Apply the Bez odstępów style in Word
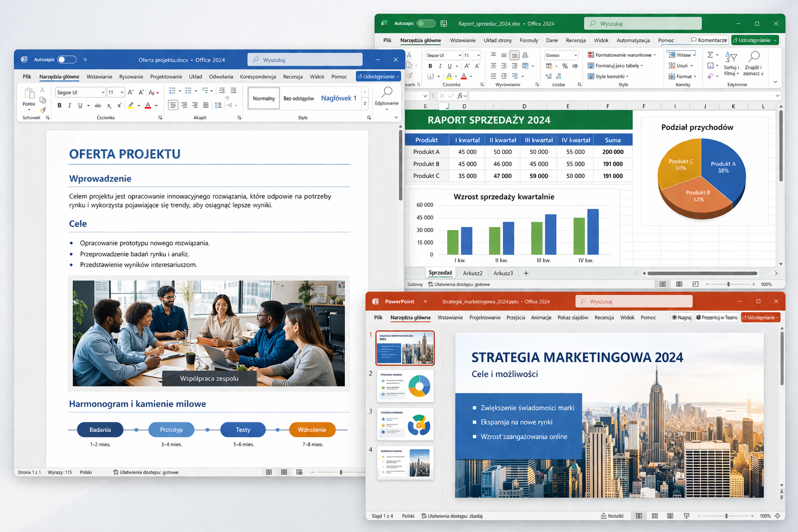Viewport: 798px width, 532px height. tap(299, 98)
